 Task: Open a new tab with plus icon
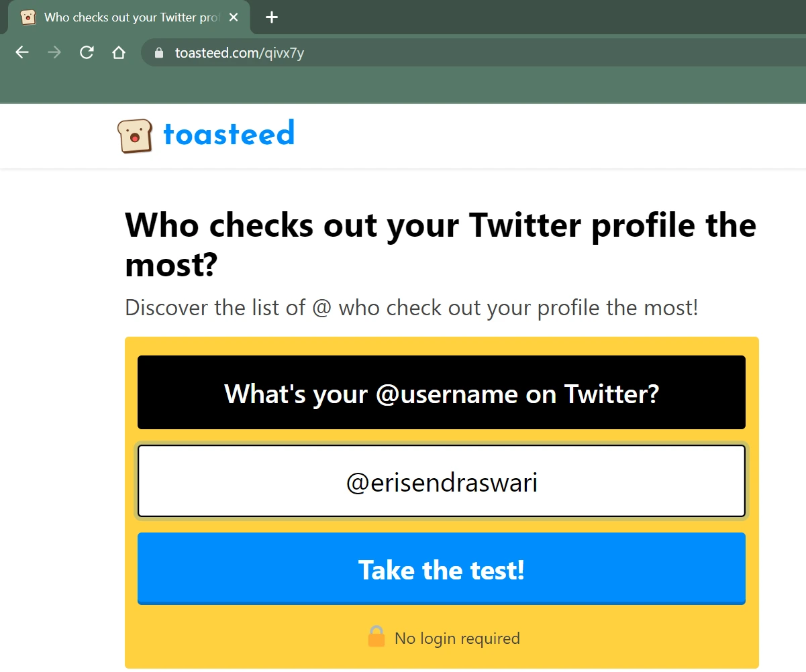click(271, 17)
